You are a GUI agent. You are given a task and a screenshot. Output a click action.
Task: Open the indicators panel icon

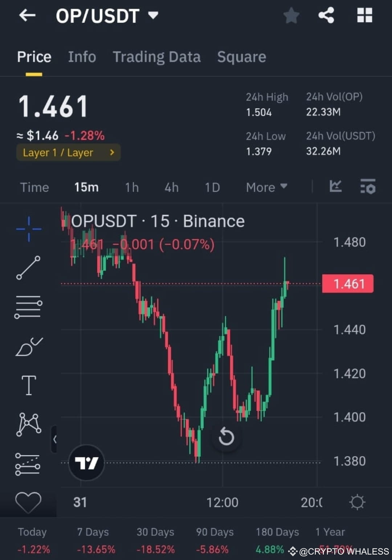pyautogui.click(x=368, y=187)
